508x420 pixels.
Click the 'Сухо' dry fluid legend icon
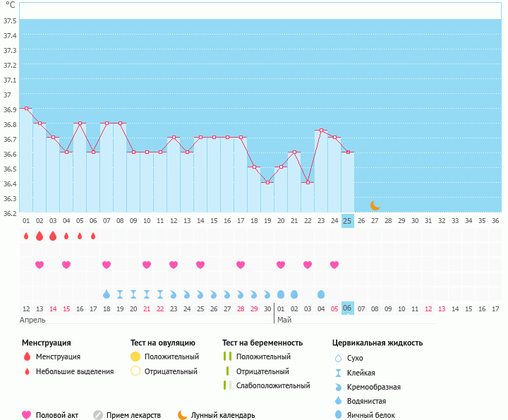click(x=339, y=358)
